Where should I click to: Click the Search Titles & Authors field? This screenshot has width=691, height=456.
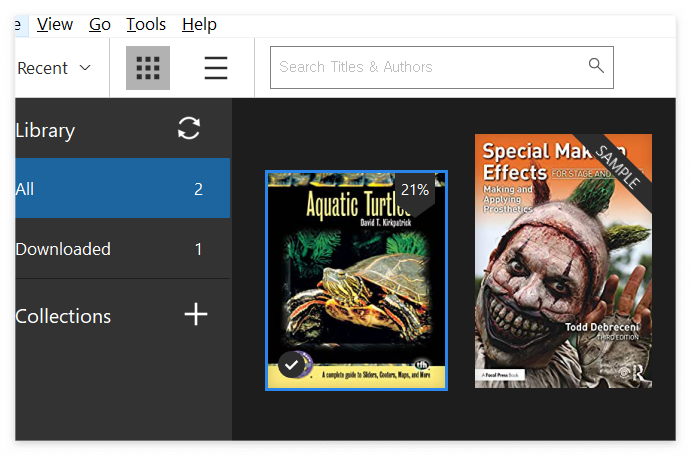point(442,67)
